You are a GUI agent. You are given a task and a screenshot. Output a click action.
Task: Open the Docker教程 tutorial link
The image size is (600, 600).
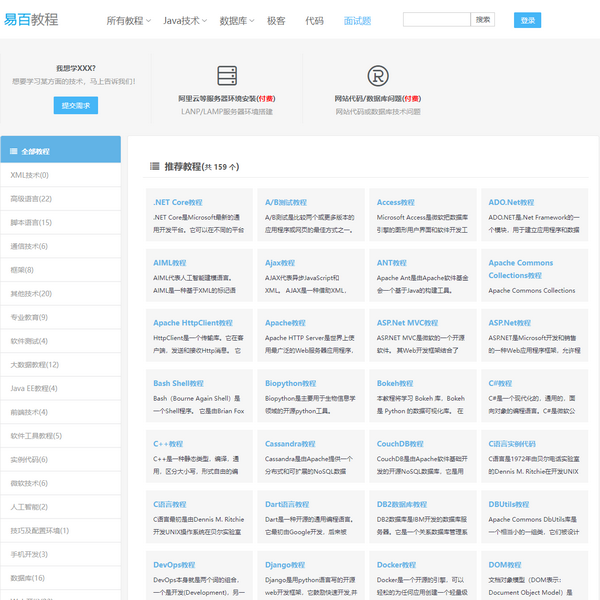[x=395, y=564]
